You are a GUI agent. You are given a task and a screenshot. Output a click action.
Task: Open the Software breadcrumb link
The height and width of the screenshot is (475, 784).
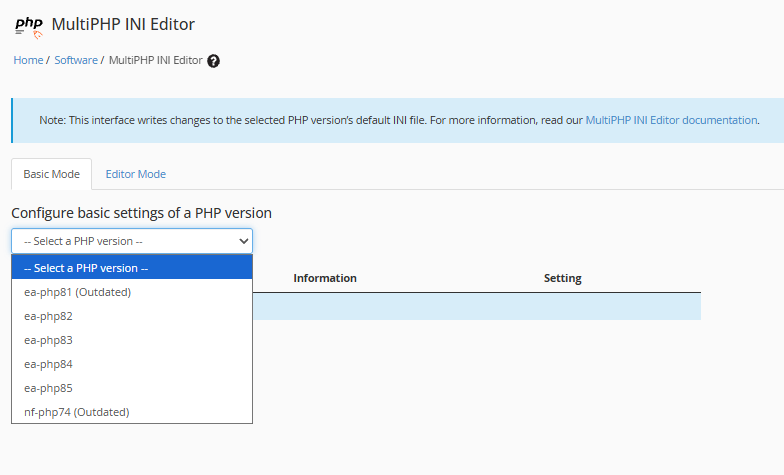[76, 60]
